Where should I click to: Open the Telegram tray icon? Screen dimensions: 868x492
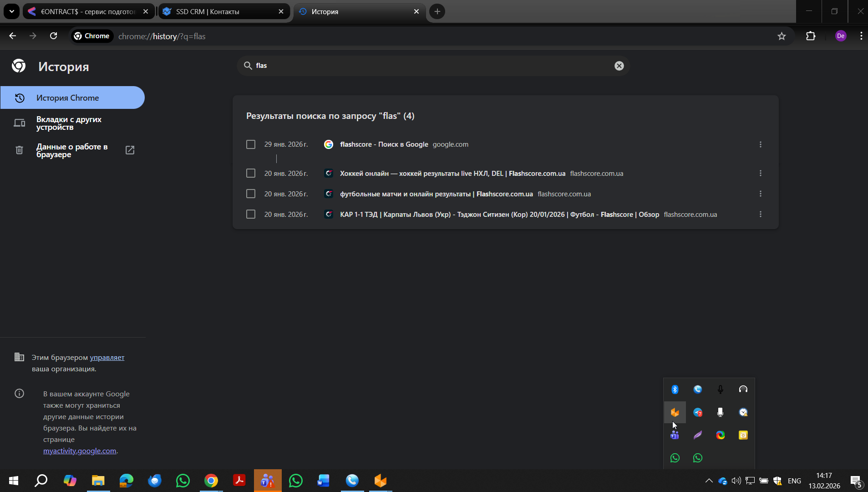click(x=697, y=412)
